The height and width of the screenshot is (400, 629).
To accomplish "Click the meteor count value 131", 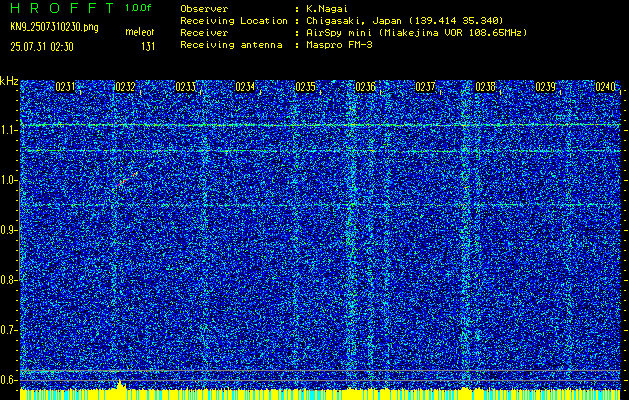I will [x=148, y=47].
